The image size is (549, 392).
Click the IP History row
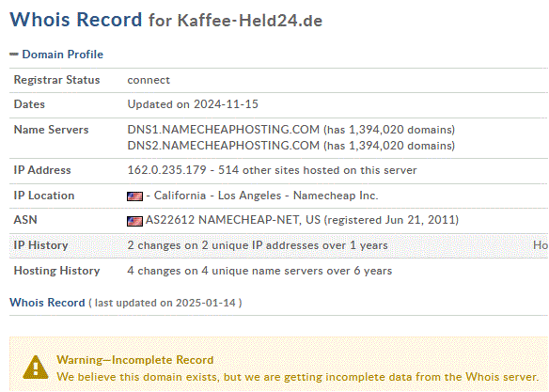click(x=278, y=245)
